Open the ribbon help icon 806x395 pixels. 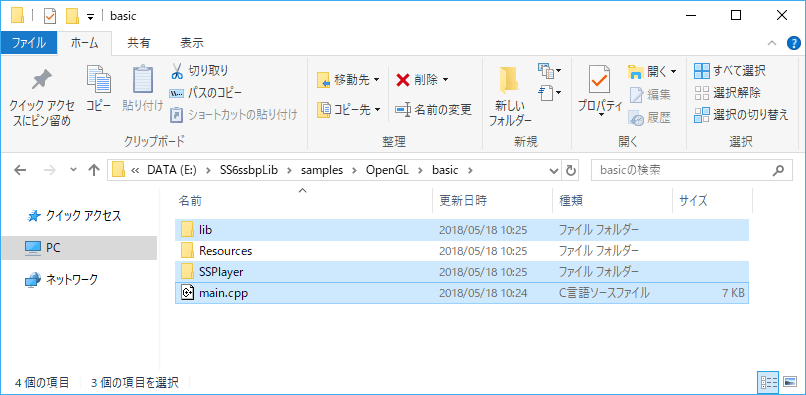click(794, 43)
